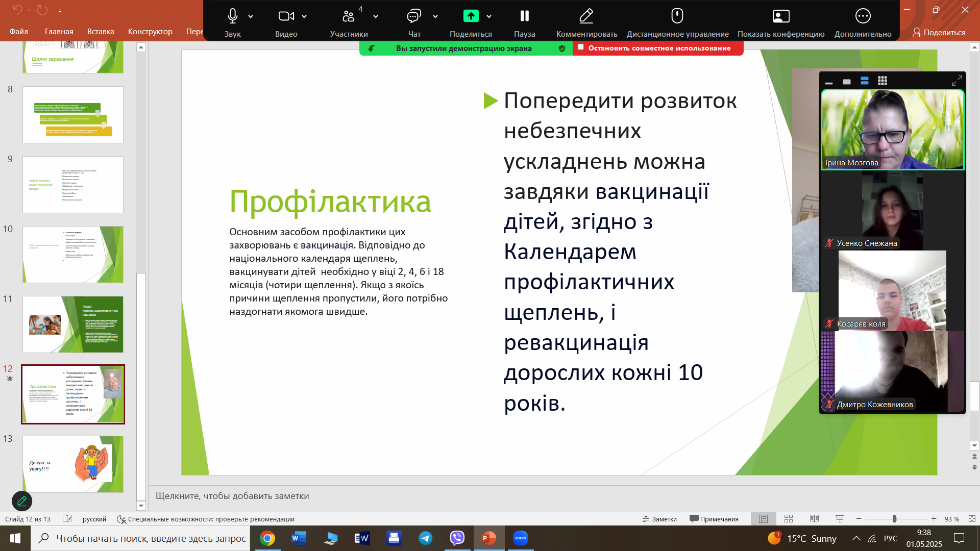Expand chat options arrow
980x551 pixels.
435,16
